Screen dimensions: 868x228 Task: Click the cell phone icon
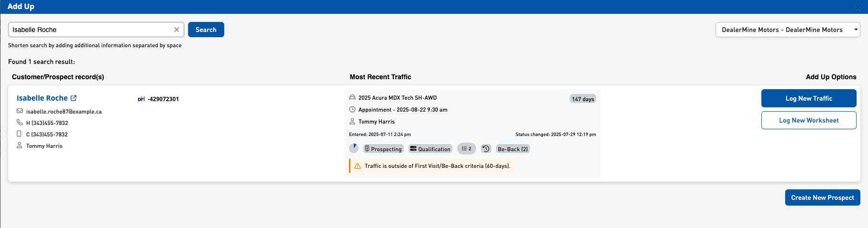click(x=20, y=134)
